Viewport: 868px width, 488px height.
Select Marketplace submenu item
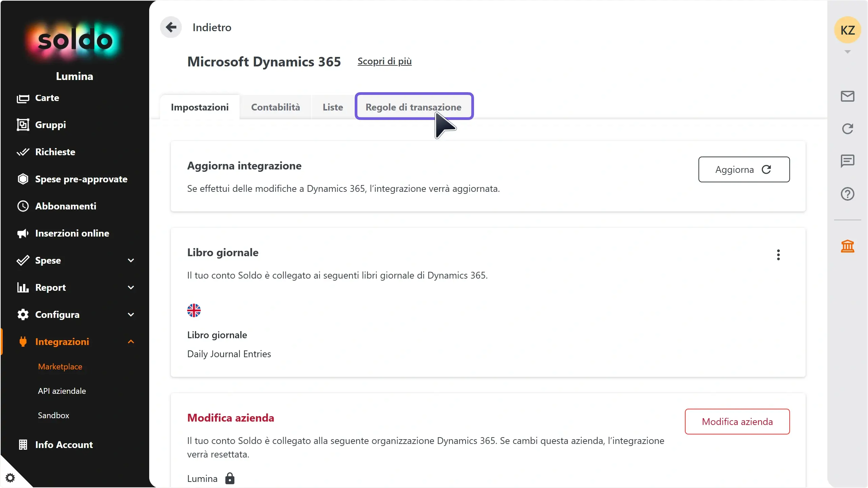(x=60, y=367)
